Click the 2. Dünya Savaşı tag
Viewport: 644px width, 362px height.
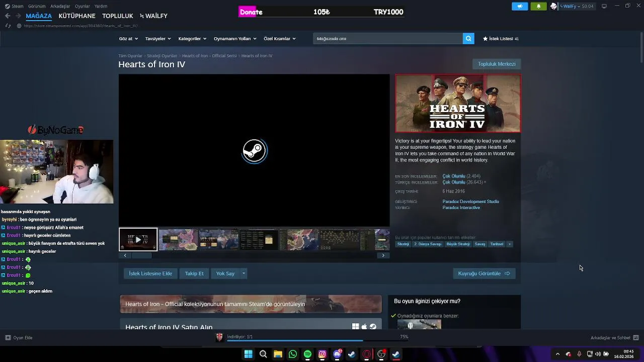pyautogui.click(x=428, y=244)
